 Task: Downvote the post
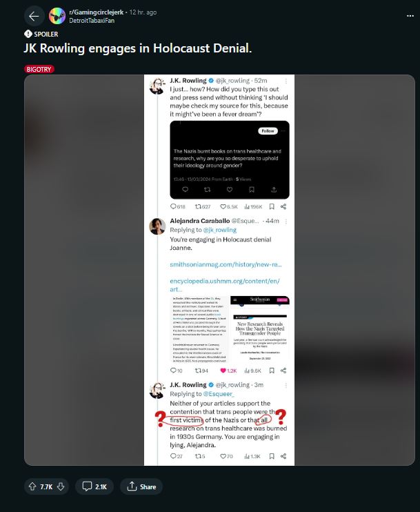(61, 486)
